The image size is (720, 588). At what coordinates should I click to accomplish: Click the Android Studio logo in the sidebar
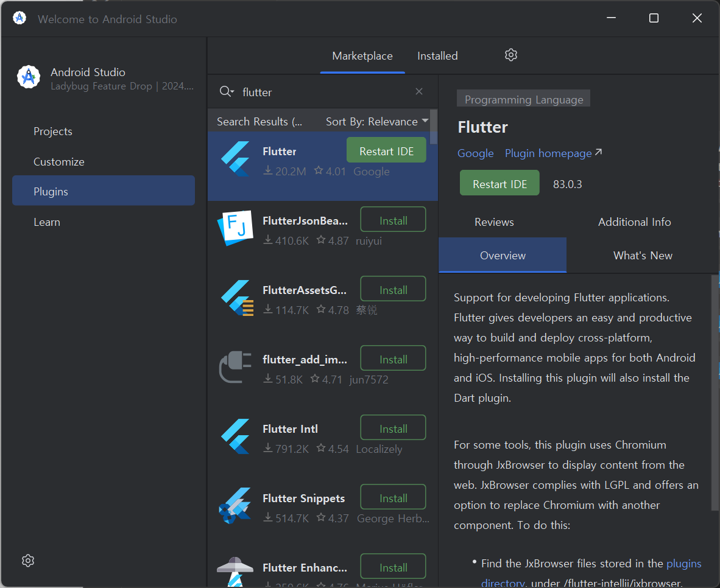(x=29, y=77)
